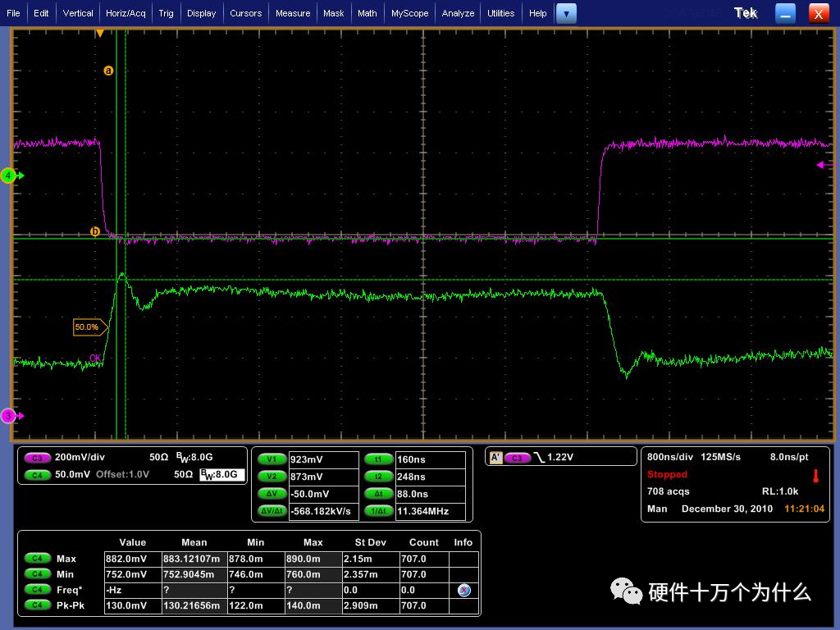Click the V1 cursor readout badge
The height and width of the screenshot is (630, 840).
click(x=272, y=459)
